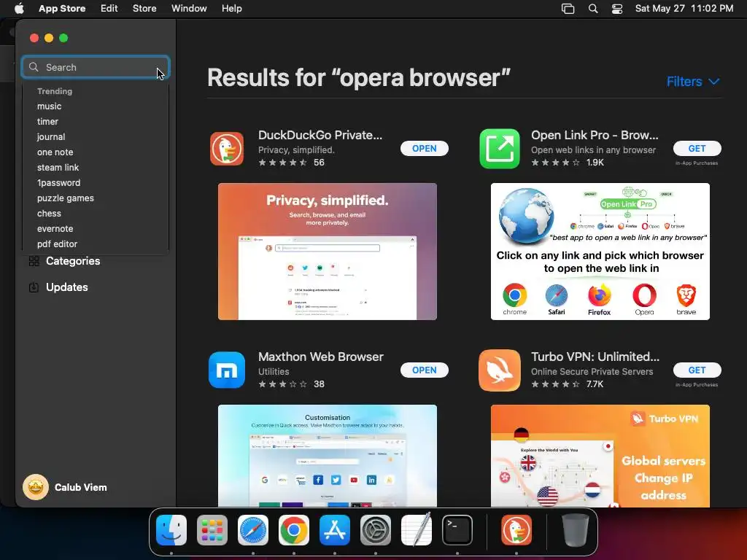The height and width of the screenshot is (560, 747).
Task: Click the Calub Viem account avatar
Action: (36, 487)
